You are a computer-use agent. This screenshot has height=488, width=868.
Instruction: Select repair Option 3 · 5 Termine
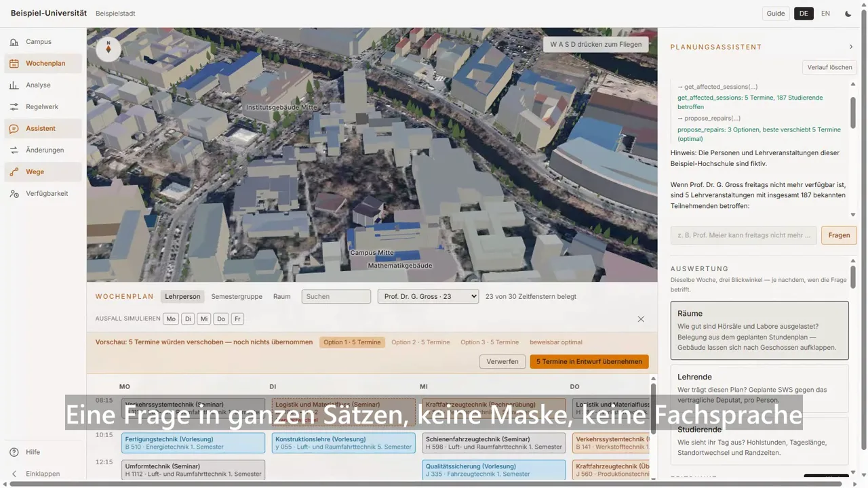(x=490, y=342)
